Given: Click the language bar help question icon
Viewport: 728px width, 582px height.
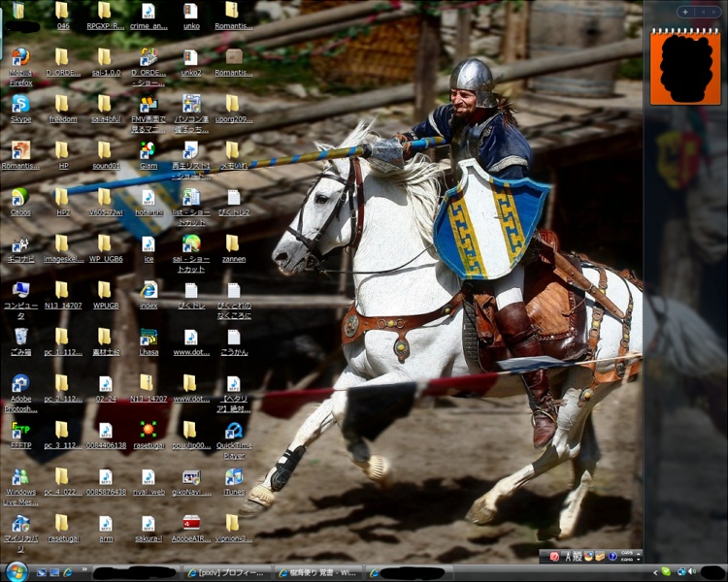Looking at the screenshot, I should pos(612,556).
